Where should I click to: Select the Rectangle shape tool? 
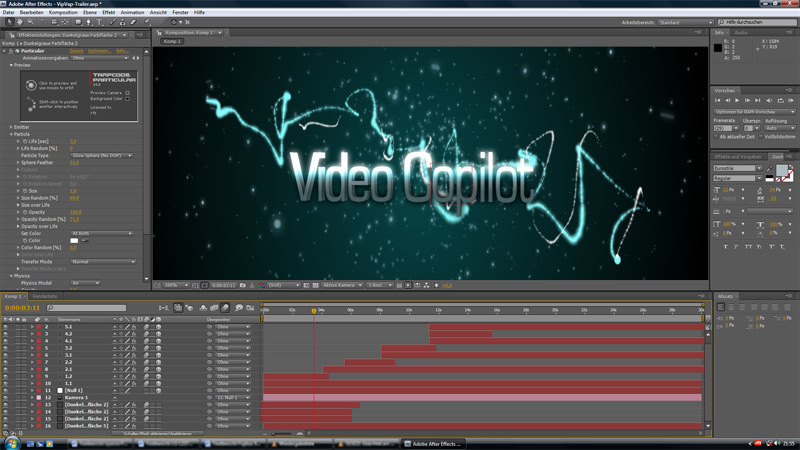point(78,22)
